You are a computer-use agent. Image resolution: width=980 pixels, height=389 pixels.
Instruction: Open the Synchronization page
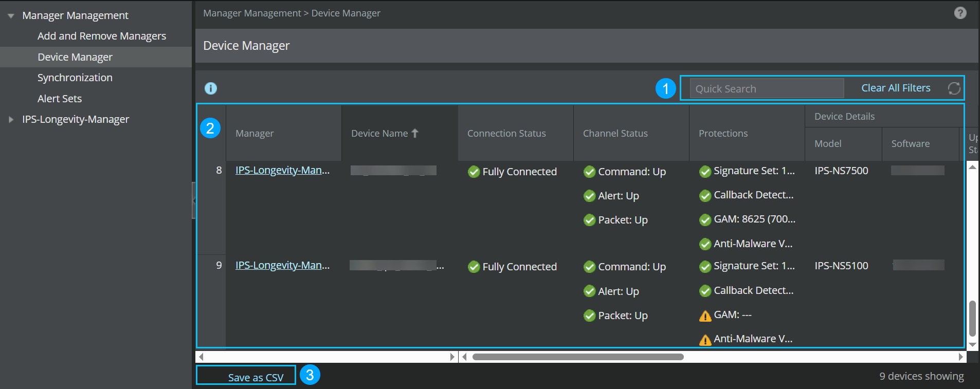pos(75,78)
